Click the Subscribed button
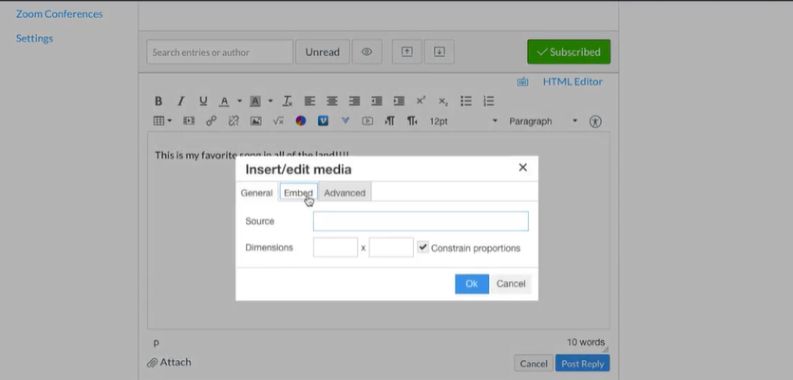The height and width of the screenshot is (380, 793). click(x=569, y=52)
